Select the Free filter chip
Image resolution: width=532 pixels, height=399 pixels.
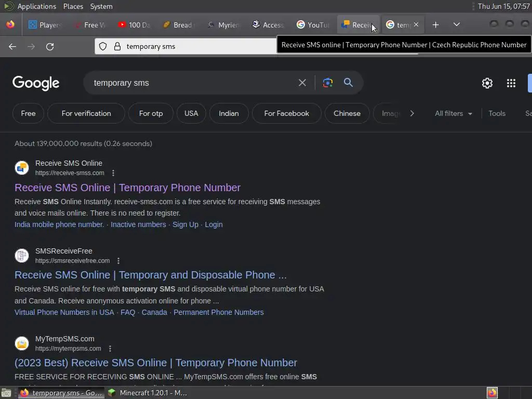pyautogui.click(x=28, y=113)
